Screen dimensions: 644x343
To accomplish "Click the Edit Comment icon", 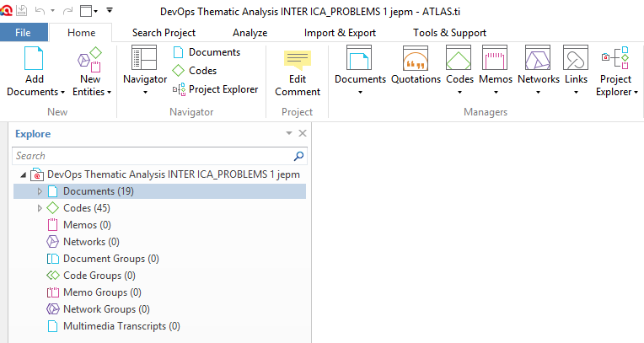I will click(x=298, y=61).
